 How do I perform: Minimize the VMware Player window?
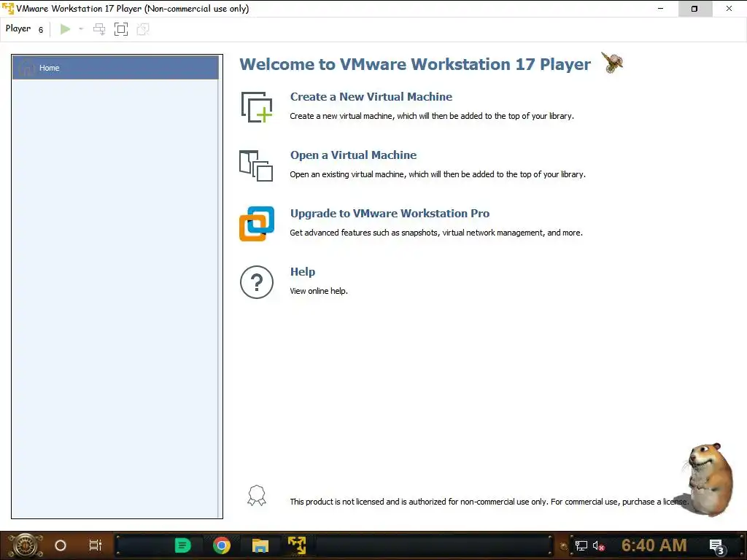pyautogui.click(x=660, y=9)
